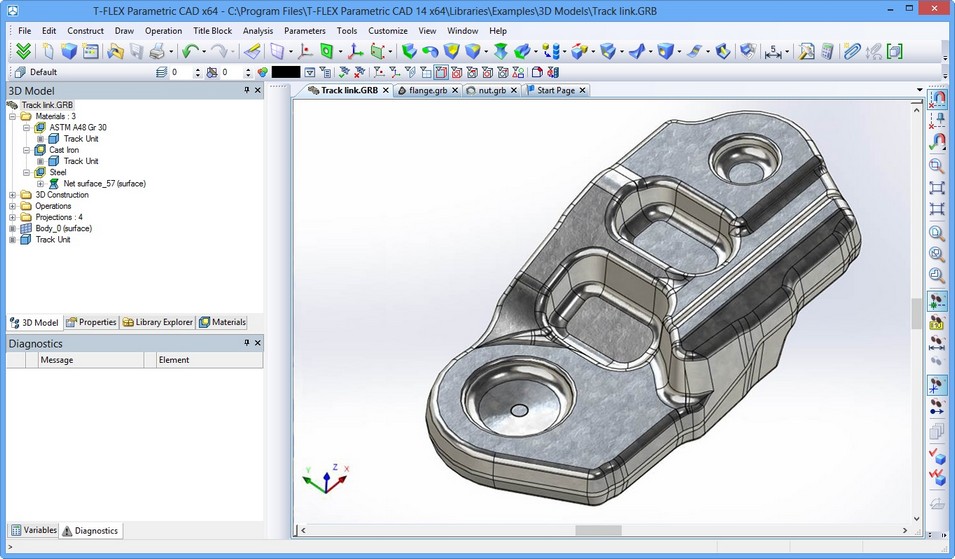This screenshot has height=559, width=955.
Task: Open file with the folder icon
Action: [115, 51]
